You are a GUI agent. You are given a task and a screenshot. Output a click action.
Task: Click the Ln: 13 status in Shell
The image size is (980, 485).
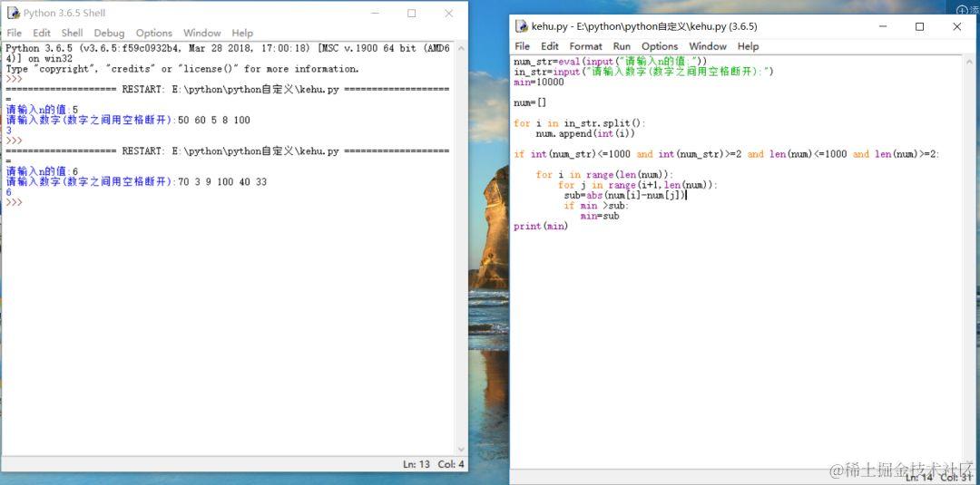click(x=416, y=464)
